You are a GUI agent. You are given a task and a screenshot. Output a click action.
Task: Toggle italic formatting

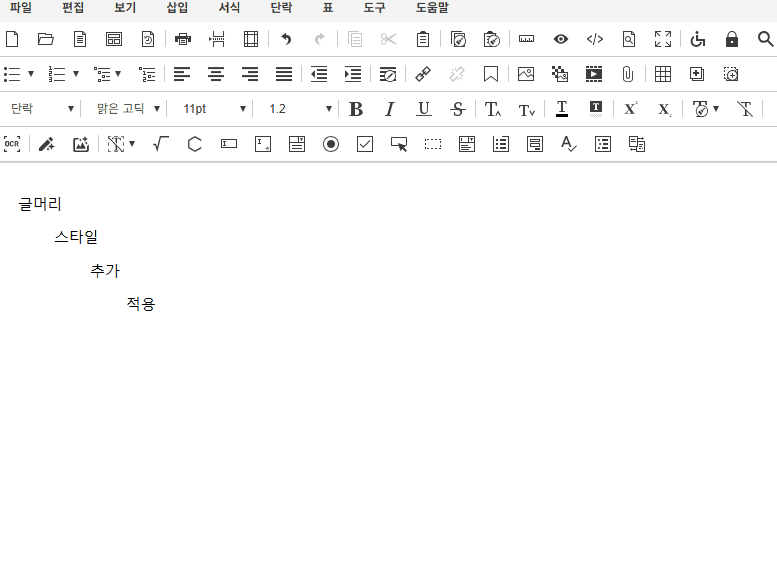[x=390, y=109]
